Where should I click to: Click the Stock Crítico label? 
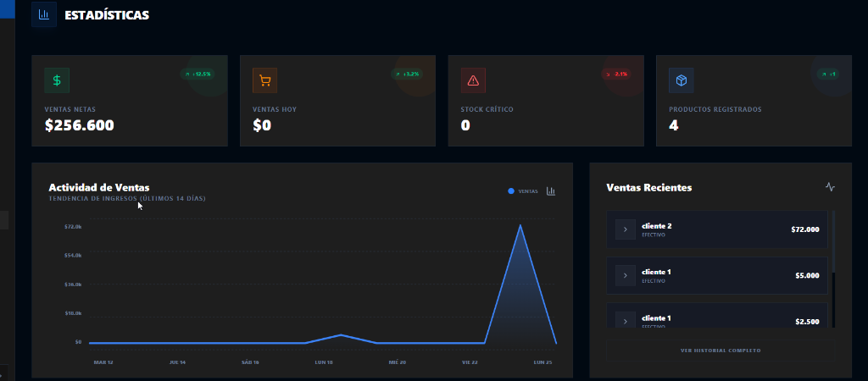click(x=487, y=109)
